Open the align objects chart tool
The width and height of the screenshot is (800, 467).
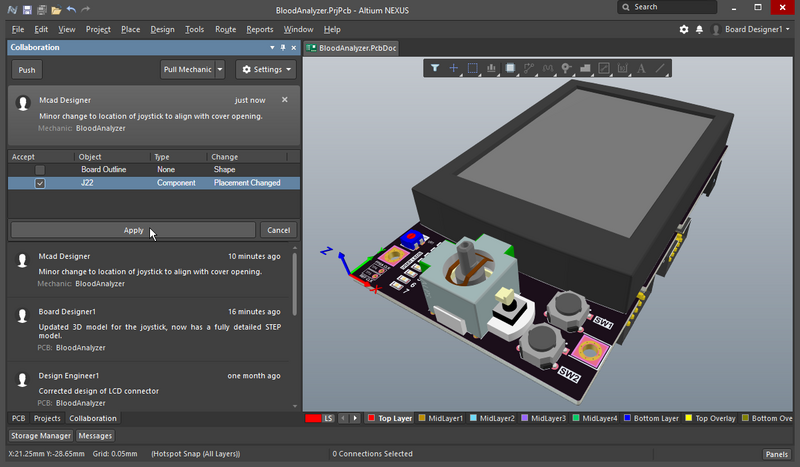tap(491, 68)
